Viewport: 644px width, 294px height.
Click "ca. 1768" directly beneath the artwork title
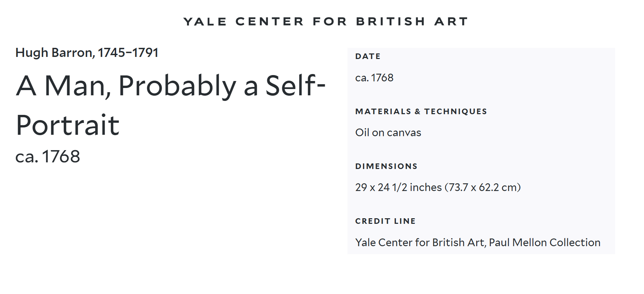[x=48, y=156]
